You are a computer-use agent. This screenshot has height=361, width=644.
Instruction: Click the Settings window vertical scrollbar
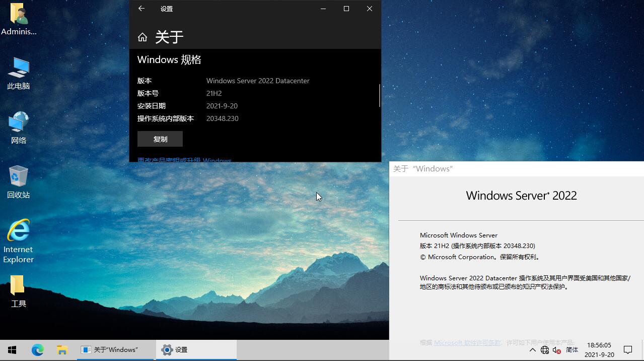[x=379, y=95]
